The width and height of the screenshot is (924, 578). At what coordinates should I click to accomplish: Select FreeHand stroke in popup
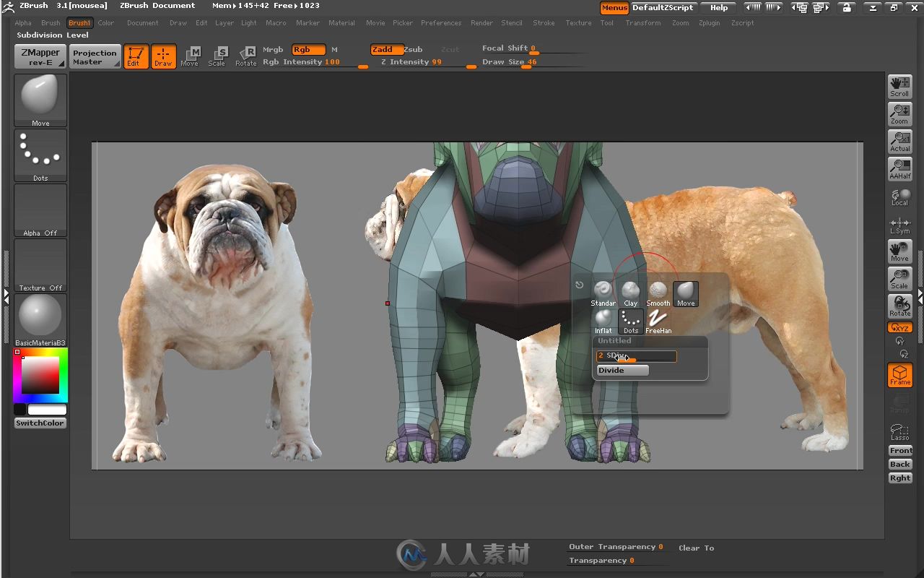pos(658,322)
